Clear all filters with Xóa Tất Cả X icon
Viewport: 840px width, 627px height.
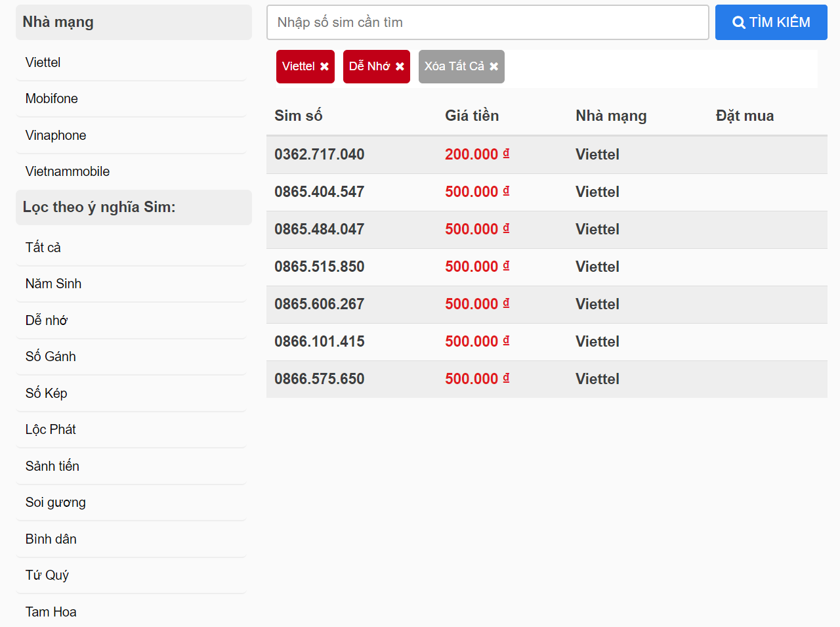tap(494, 66)
